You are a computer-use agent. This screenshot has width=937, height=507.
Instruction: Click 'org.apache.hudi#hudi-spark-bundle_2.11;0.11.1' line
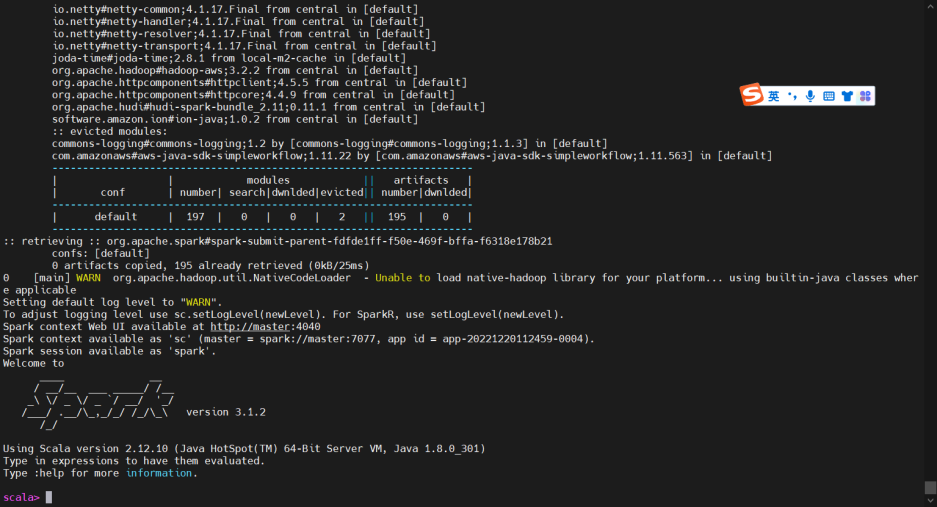268,107
